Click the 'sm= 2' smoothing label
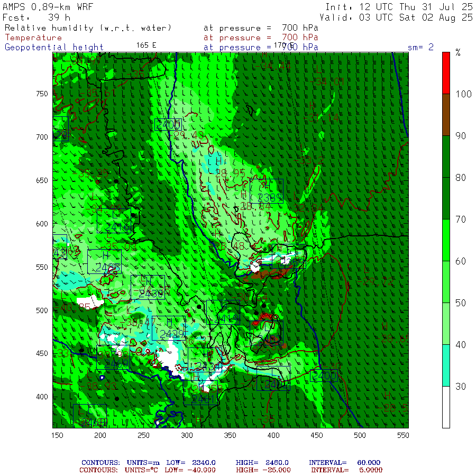 [420, 47]
